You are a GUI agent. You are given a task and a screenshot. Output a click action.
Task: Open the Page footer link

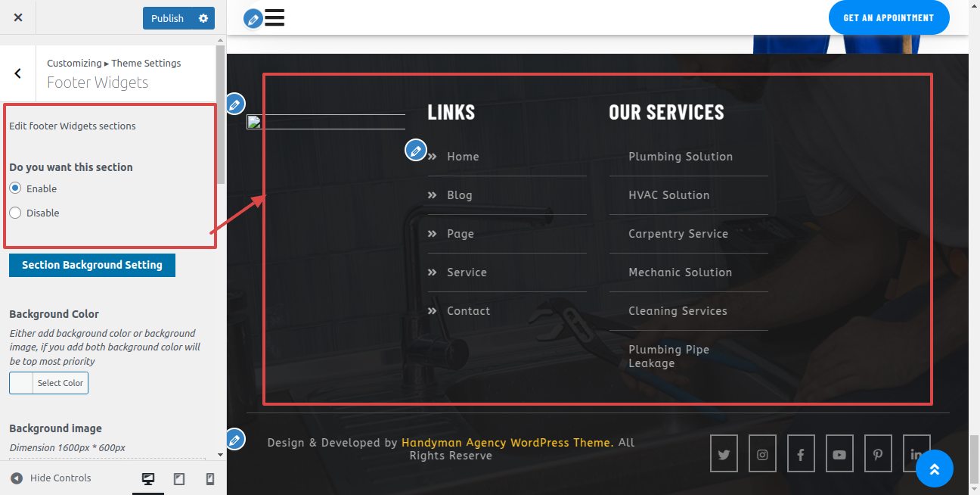click(x=461, y=234)
